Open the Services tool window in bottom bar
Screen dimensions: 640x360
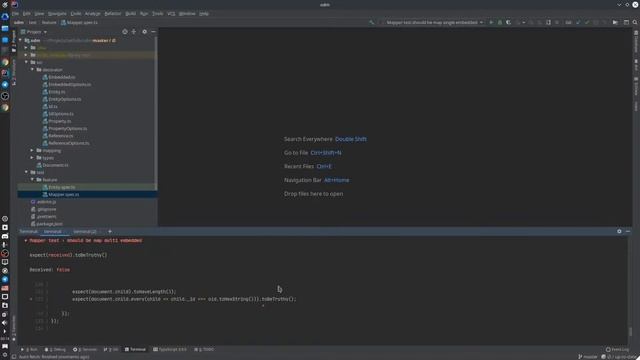[85, 349]
